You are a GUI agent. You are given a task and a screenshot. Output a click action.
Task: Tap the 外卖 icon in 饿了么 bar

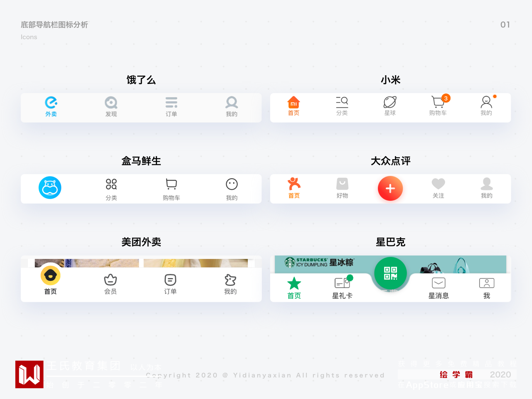(51, 102)
